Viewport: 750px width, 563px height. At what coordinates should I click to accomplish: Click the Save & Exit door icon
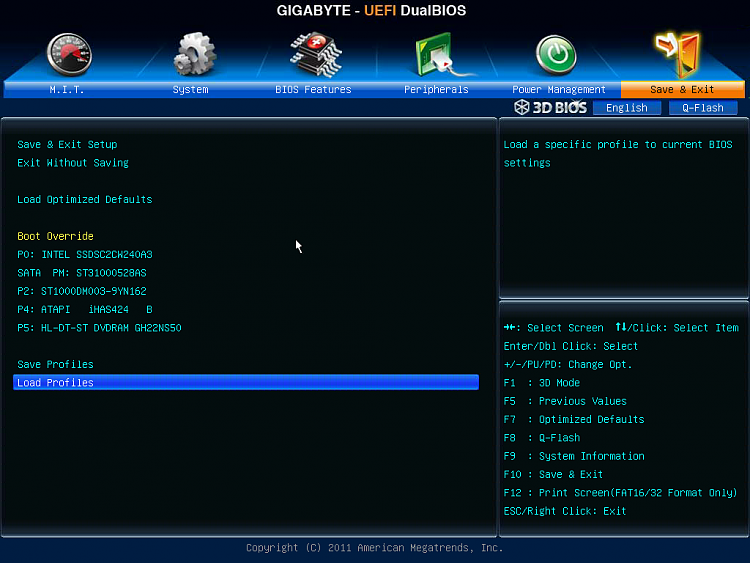tap(678, 55)
